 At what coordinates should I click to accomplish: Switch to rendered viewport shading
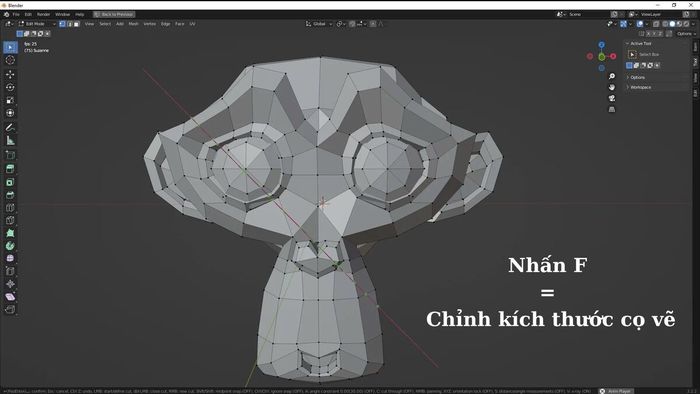click(x=686, y=24)
